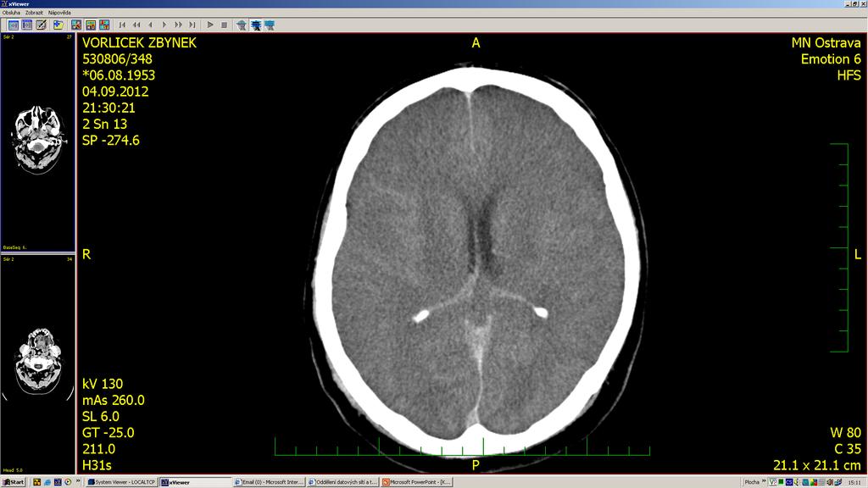868x488 pixels.
Task: Click the yellow folder toolbar icon
Action: click(x=58, y=25)
